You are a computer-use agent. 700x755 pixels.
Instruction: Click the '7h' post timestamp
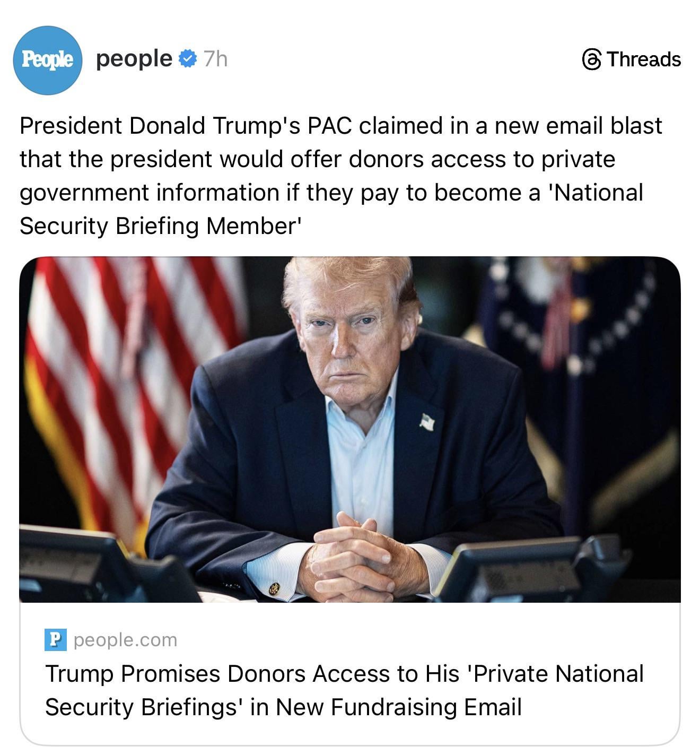215,59
